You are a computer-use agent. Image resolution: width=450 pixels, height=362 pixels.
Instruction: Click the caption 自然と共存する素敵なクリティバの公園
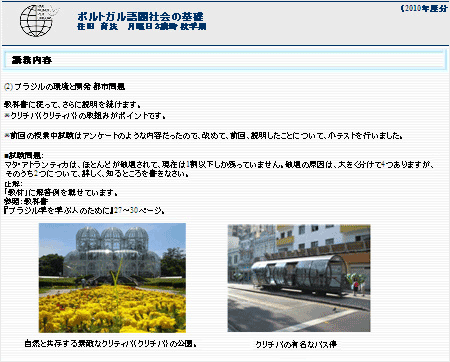coord(111,343)
